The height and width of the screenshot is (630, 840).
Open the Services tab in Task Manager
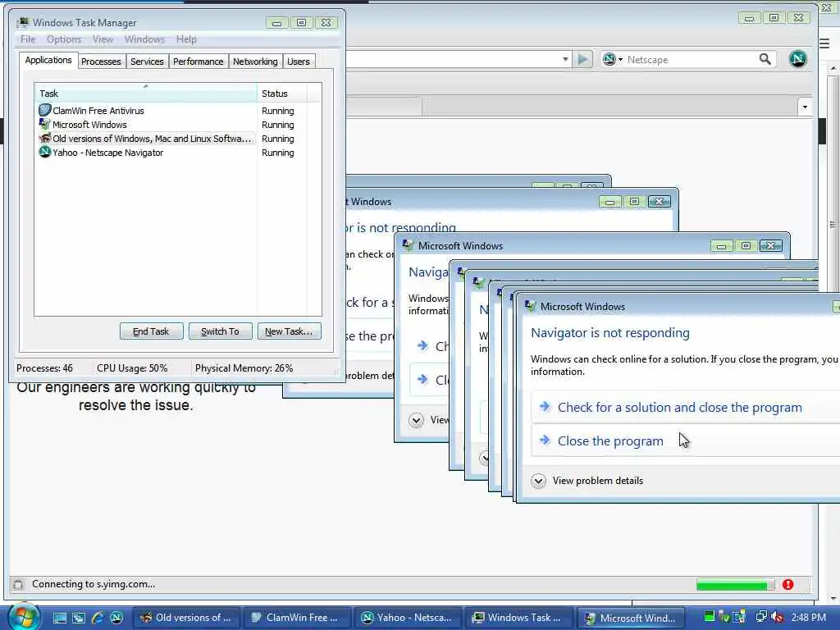click(147, 62)
